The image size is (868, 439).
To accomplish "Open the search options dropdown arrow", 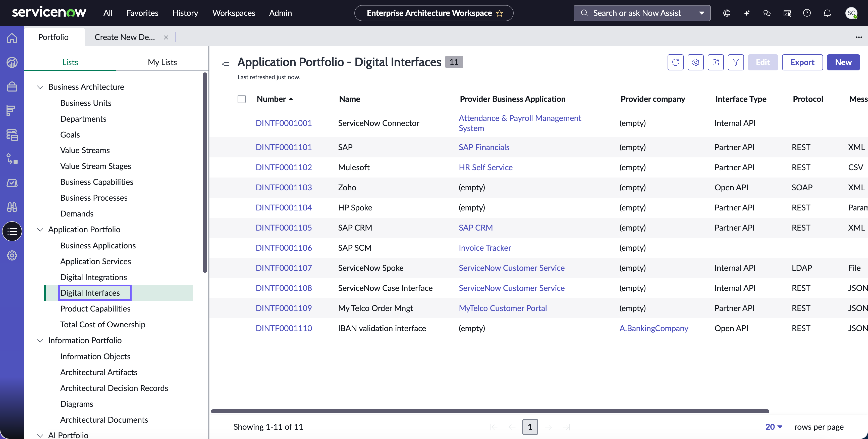I will (701, 13).
